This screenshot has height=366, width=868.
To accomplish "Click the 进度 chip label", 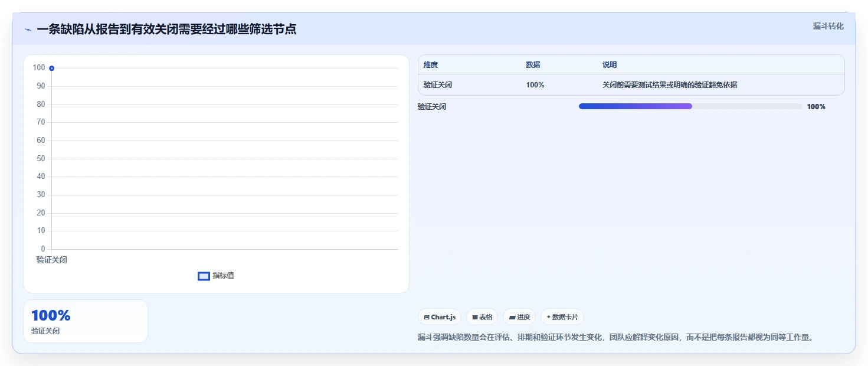I will tap(523, 317).
